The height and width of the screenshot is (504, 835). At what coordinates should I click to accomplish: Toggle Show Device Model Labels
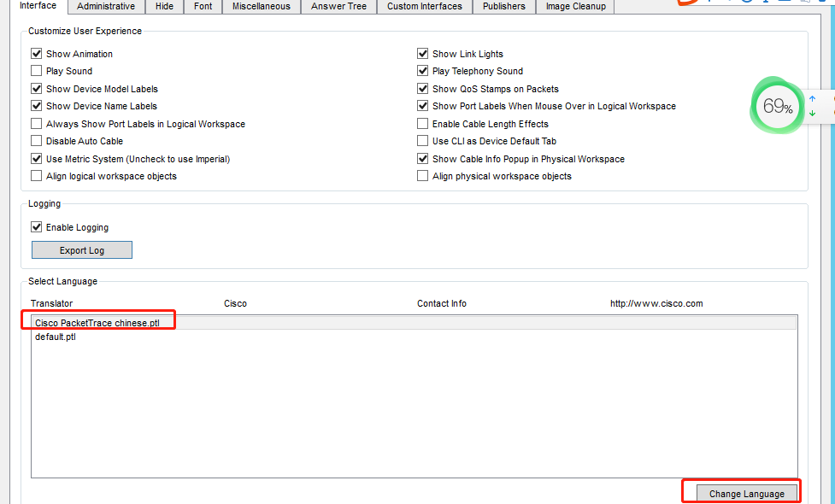click(x=36, y=88)
